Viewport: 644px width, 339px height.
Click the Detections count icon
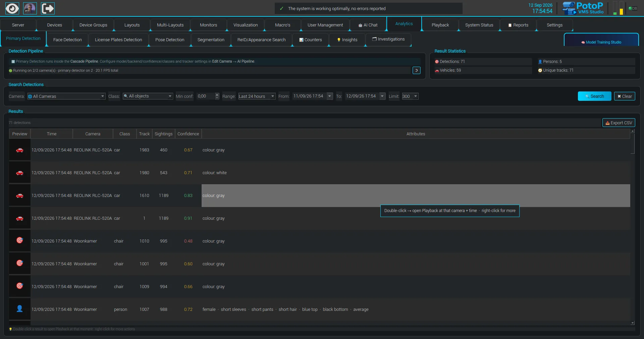pyautogui.click(x=437, y=62)
